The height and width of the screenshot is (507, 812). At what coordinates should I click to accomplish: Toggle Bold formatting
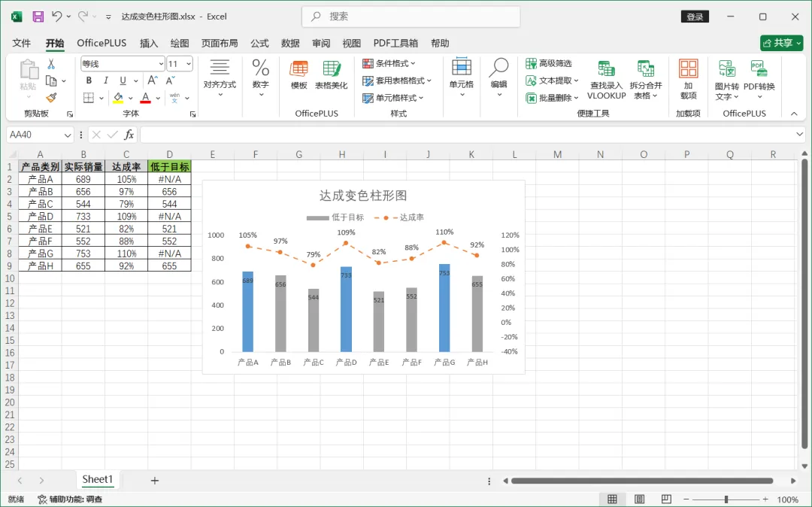[89, 80]
